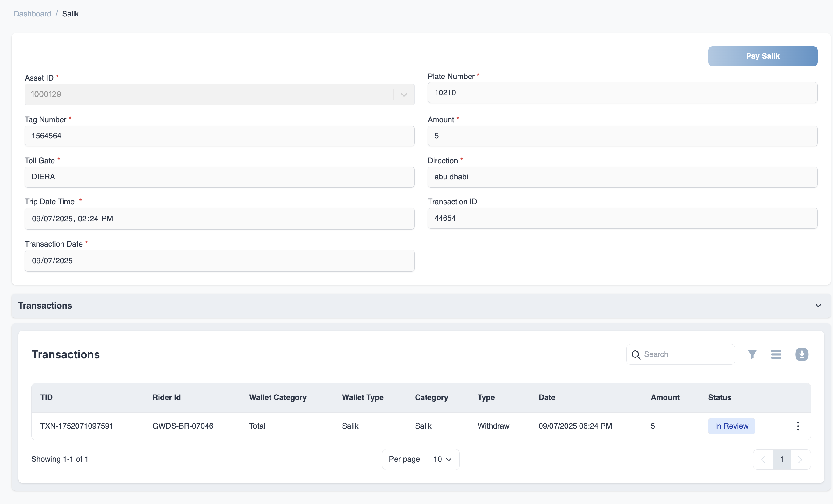
Task: Focus the Toll Gate field
Action: (219, 177)
